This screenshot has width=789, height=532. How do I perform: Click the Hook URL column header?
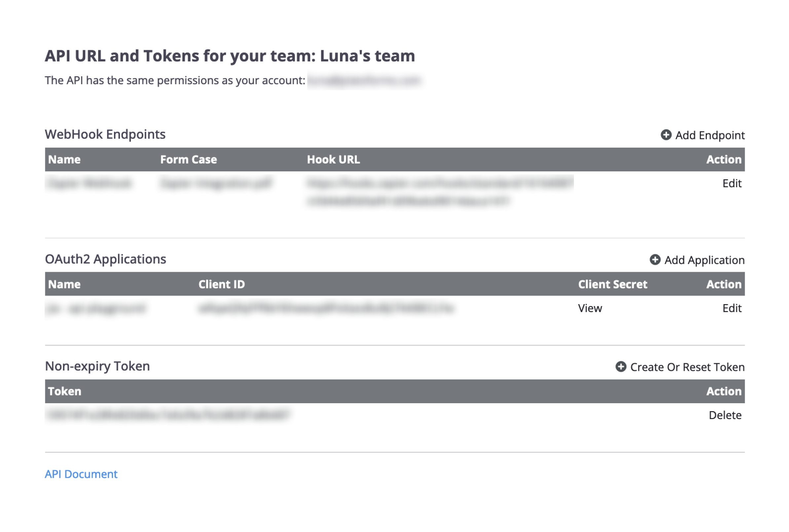[x=333, y=160]
